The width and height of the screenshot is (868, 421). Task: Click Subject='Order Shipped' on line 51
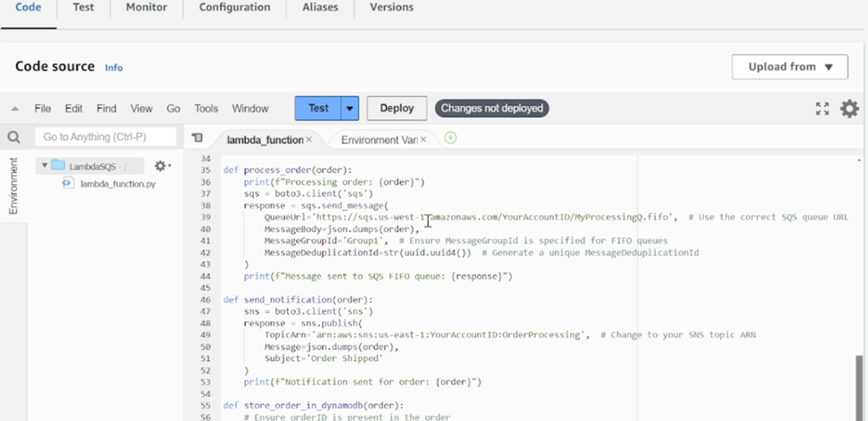323,359
